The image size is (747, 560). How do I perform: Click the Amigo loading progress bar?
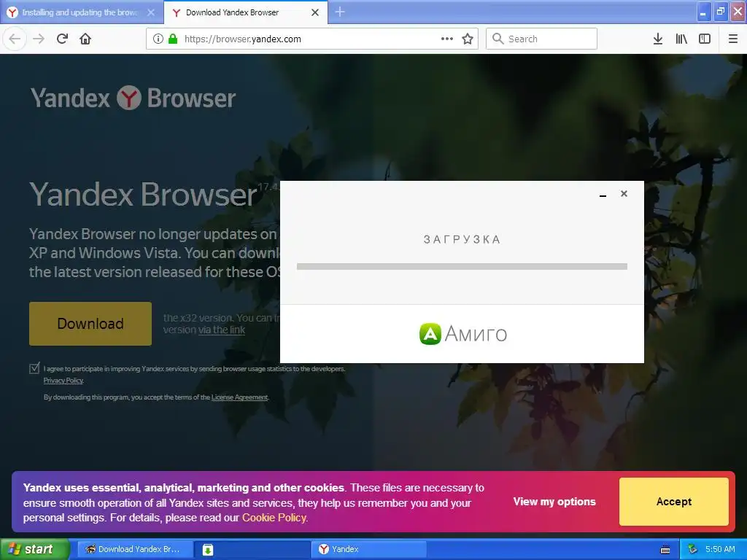[x=462, y=267]
